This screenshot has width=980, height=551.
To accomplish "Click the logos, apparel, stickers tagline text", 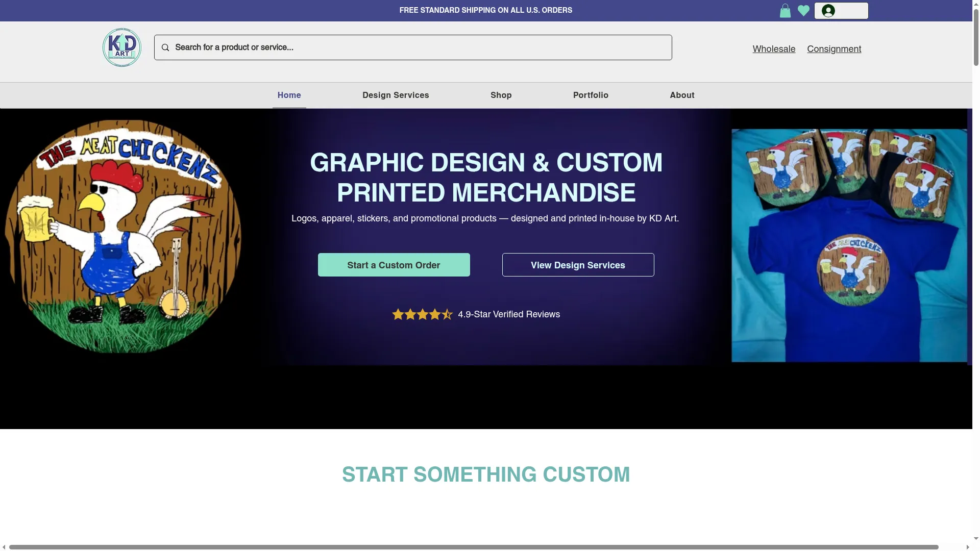I will [x=485, y=218].
